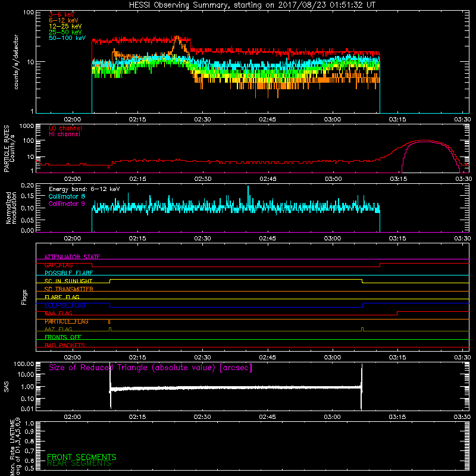Screen dimensions: 476x476
Task: Click the 100.00 tick value on SAS axis
Action: click(x=24, y=364)
